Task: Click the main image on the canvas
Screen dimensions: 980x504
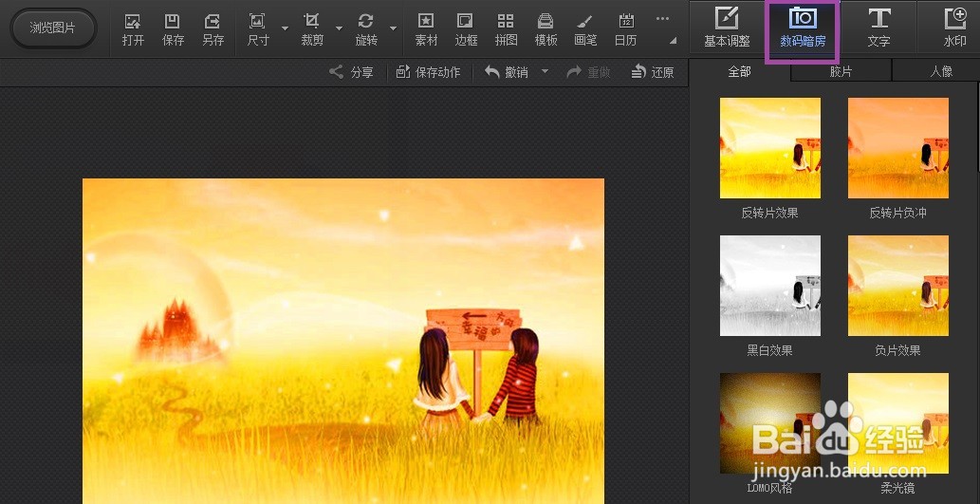Action: pyautogui.click(x=343, y=342)
